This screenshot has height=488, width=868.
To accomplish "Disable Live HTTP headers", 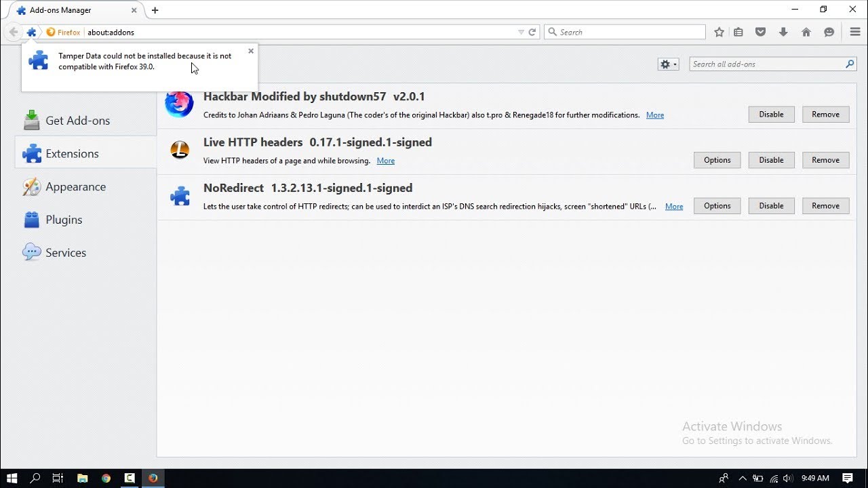I will [x=771, y=160].
